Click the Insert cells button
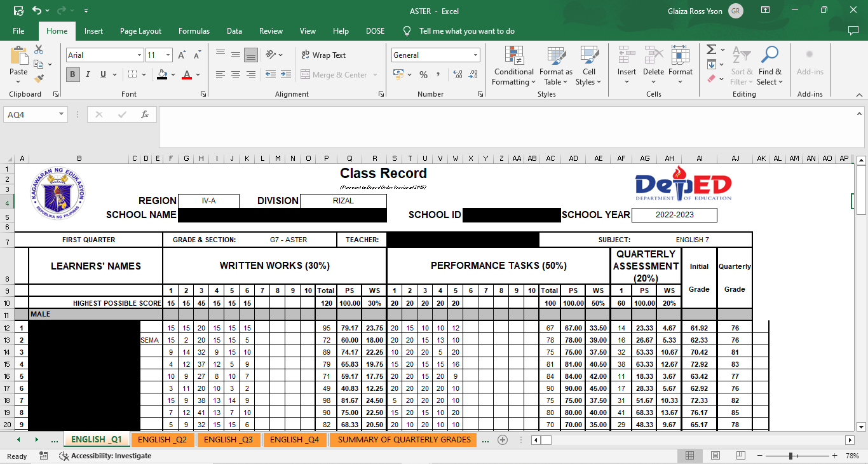The height and width of the screenshot is (464, 868). pyautogui.click(x=627, y=65)
